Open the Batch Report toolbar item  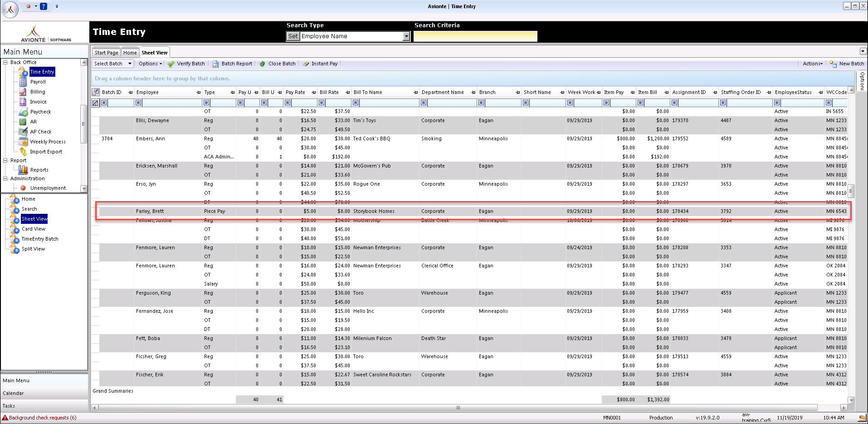click(233, 64)
